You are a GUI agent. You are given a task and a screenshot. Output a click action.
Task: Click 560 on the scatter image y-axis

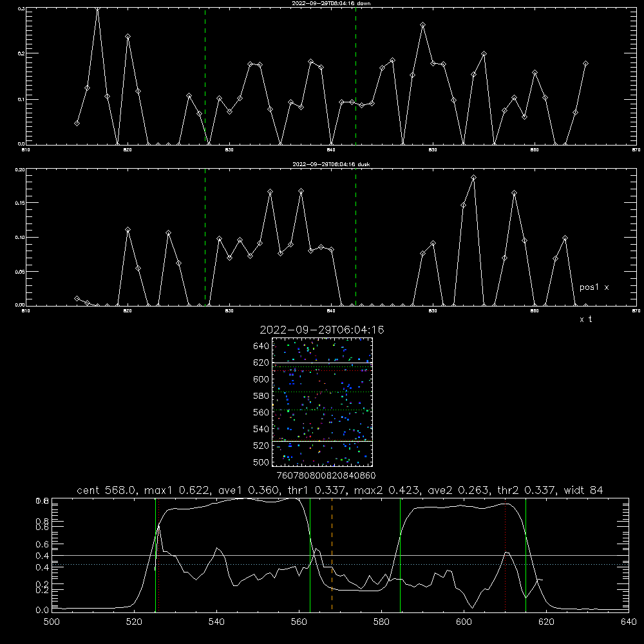[261, 412]
